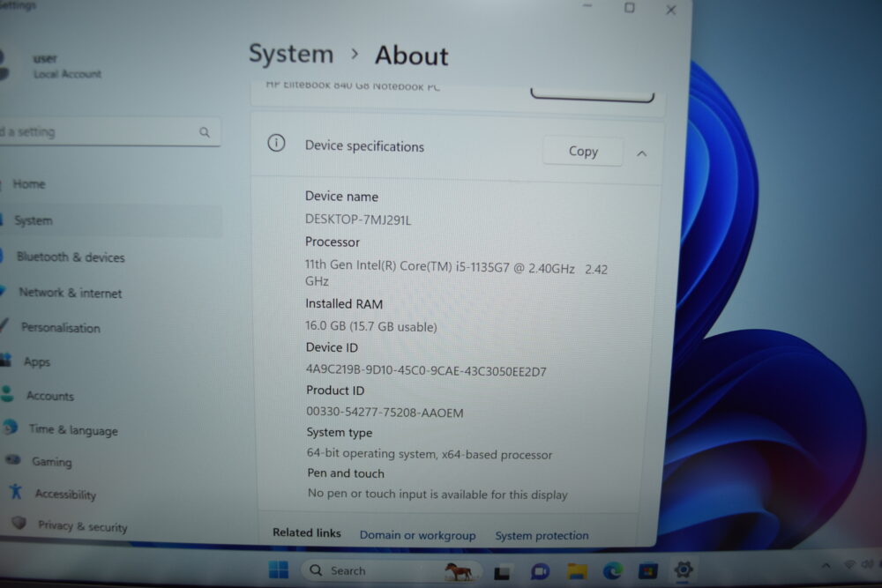Open Time & language settings
The image size is (882, 588).
point(74,430)
